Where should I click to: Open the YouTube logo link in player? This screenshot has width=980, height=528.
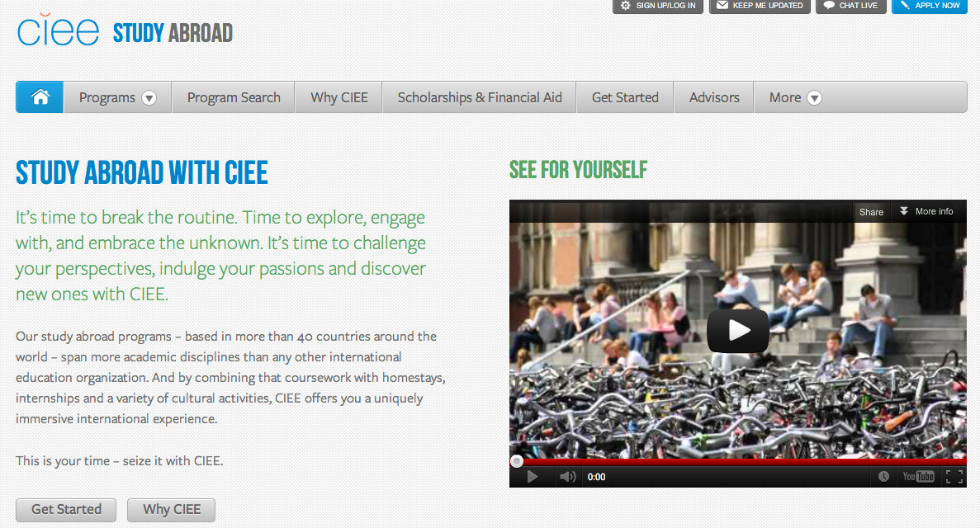point(918,477)
